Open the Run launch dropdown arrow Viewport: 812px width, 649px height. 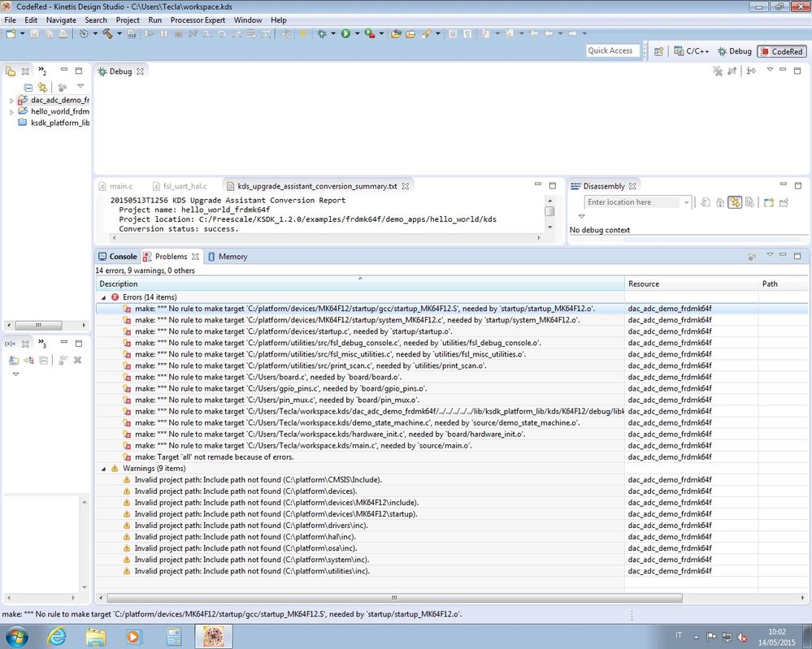[357, 33]
